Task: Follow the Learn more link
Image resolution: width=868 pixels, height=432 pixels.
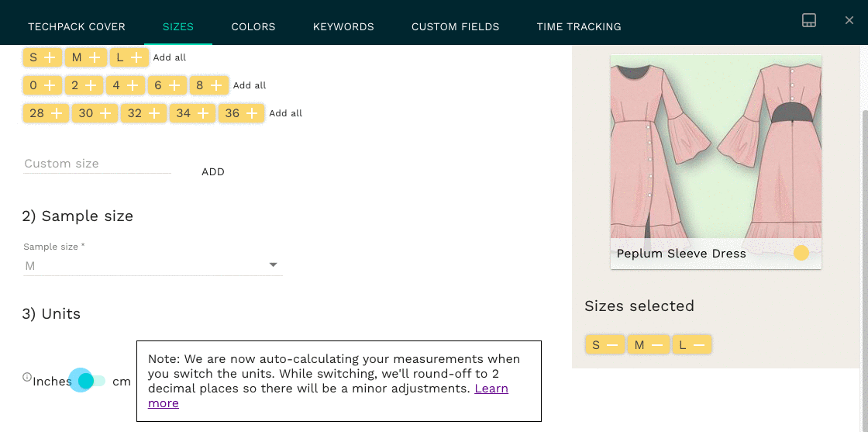Action: pos(491,389)
